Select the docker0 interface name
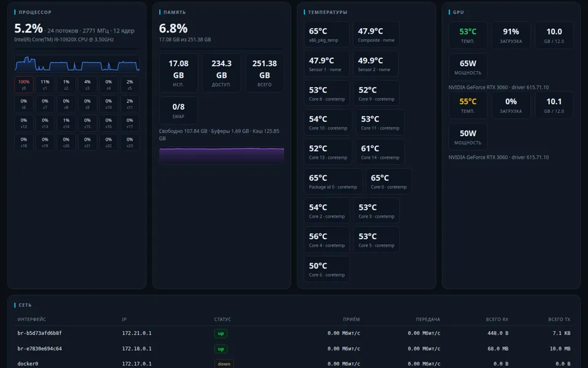The width and height of the screenshot is (588, 368). point(28,364)
